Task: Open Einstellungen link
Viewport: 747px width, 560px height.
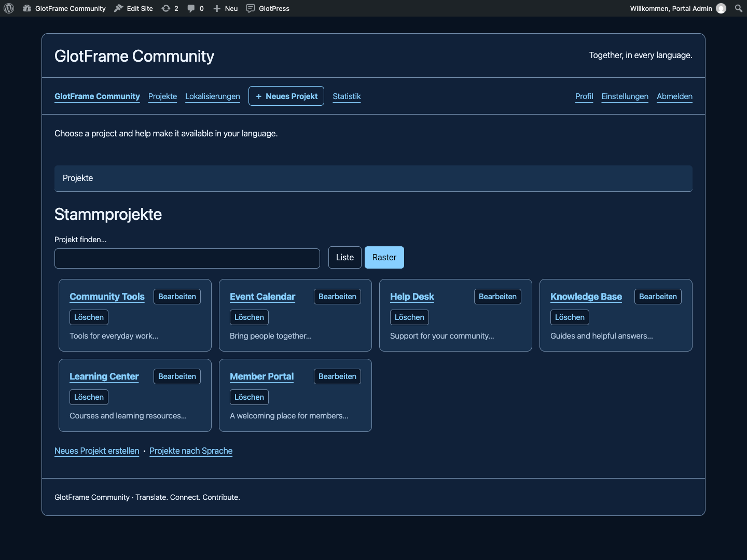Action: click(x=625, y=96)
